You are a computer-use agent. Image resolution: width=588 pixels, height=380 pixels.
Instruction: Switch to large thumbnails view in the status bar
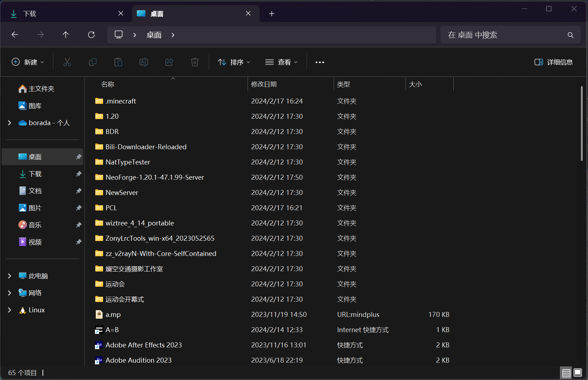click(x=578, y=373)
